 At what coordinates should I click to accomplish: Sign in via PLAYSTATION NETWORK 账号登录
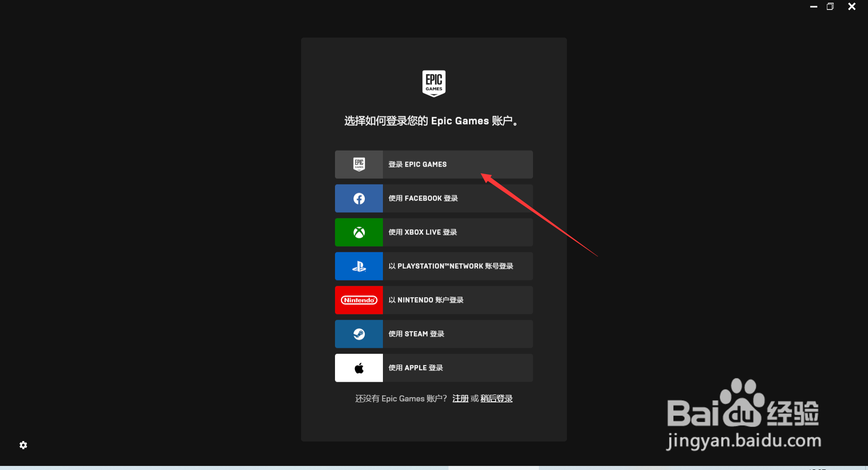pyautogui.click(x=434, y=266)
